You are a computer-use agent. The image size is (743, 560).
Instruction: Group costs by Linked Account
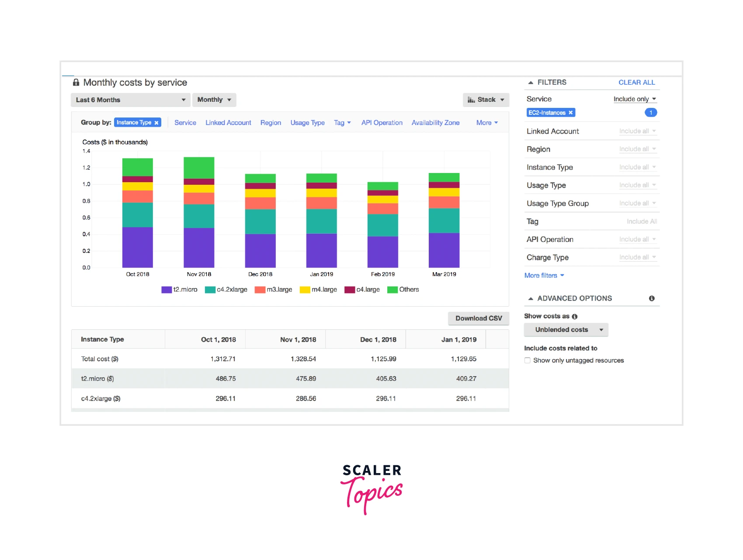click(x=228, y=123)
